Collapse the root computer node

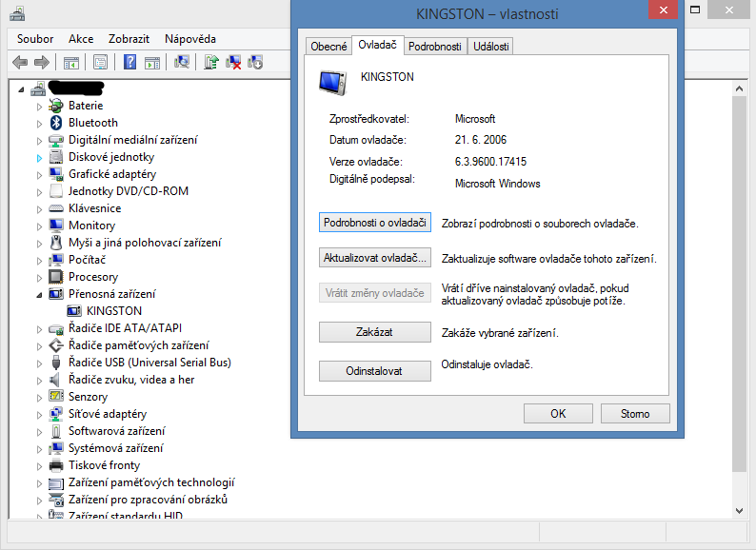pos(21,89)
